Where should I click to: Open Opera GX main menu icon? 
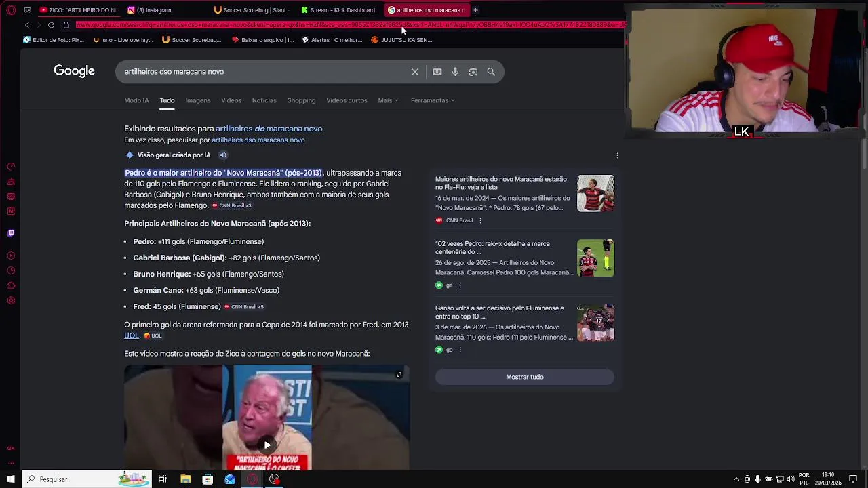(11, 10)
